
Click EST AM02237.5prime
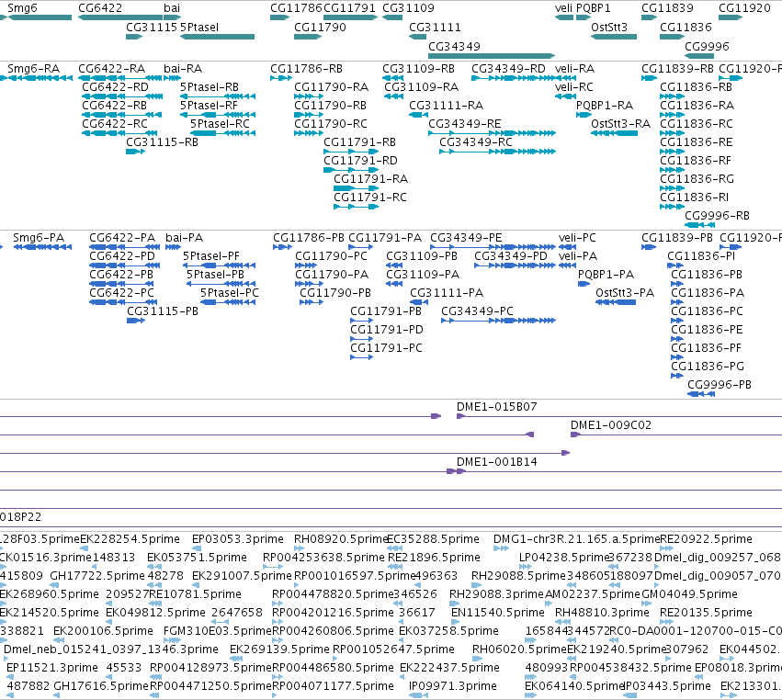pyautogui.click(x=593, y=594)
